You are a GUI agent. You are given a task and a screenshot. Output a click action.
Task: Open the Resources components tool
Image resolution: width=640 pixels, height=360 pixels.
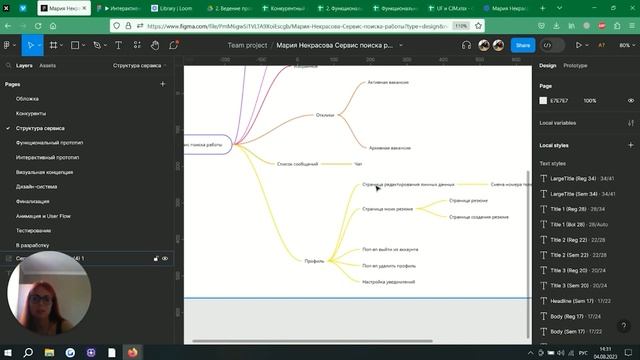coord(137,45)
